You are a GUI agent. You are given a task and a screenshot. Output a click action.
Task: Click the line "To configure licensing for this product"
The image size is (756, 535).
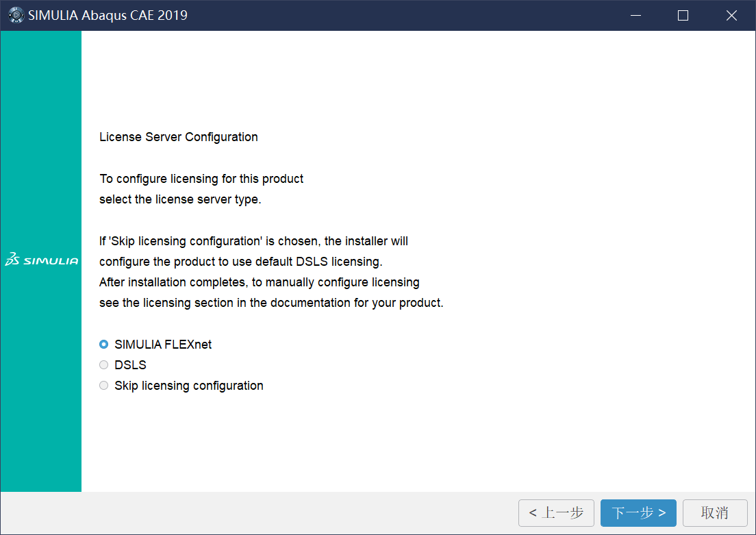(x=201, y=179)
